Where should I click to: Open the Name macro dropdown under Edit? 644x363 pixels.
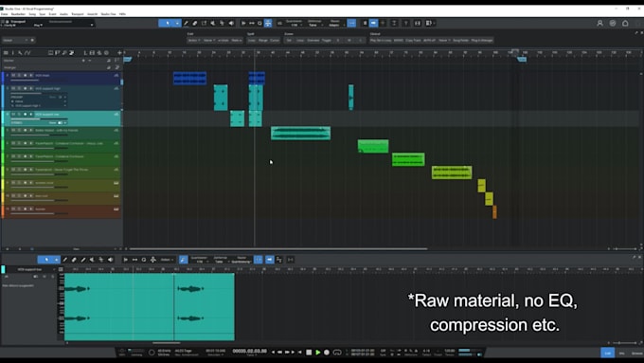pyautogui.click(x=209, y=41)
